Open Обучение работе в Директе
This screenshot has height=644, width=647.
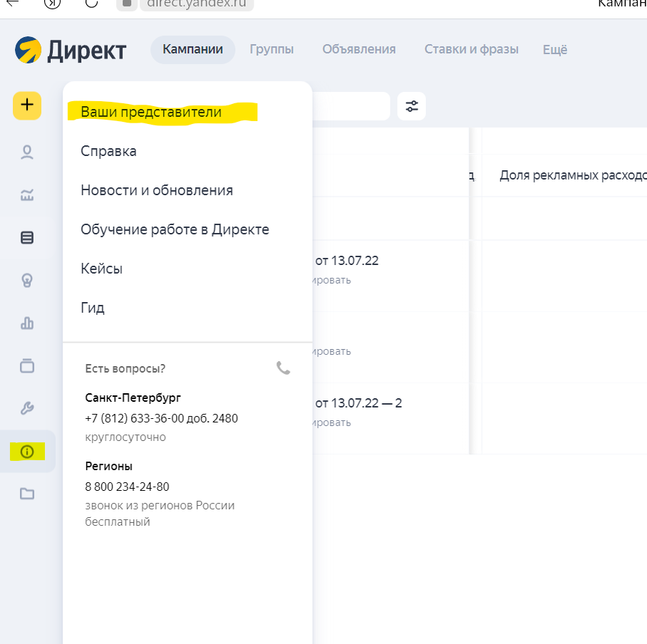175,229
